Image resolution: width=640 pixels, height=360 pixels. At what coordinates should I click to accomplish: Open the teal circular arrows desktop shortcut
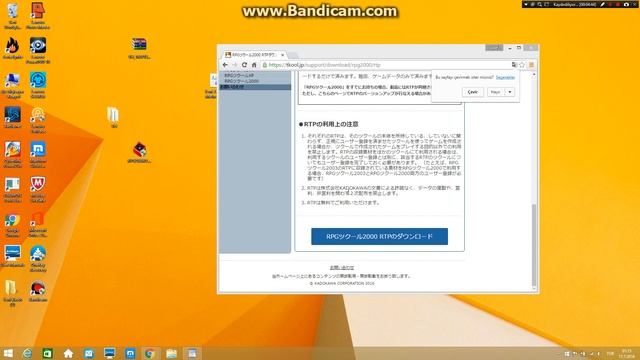[x=38, y=85]
